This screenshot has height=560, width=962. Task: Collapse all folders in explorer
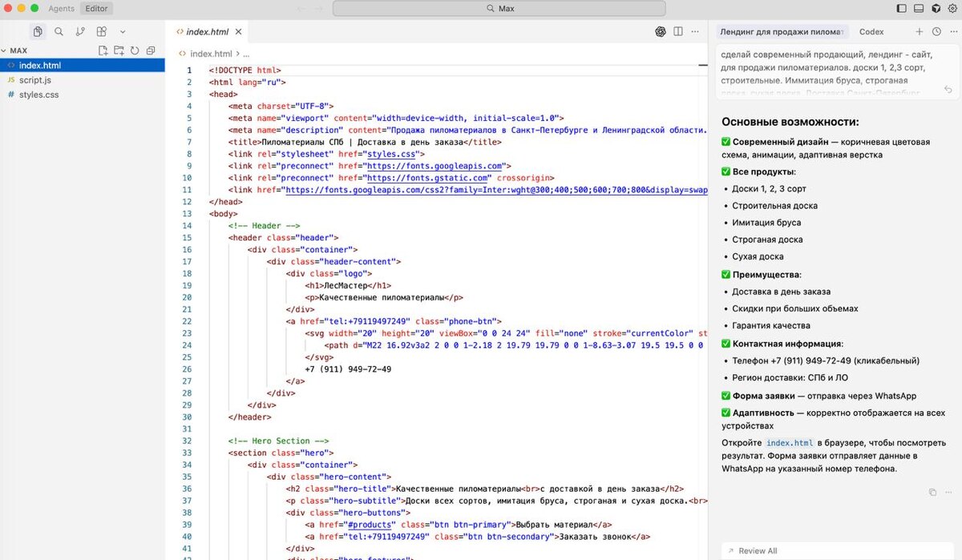[149, 50]
